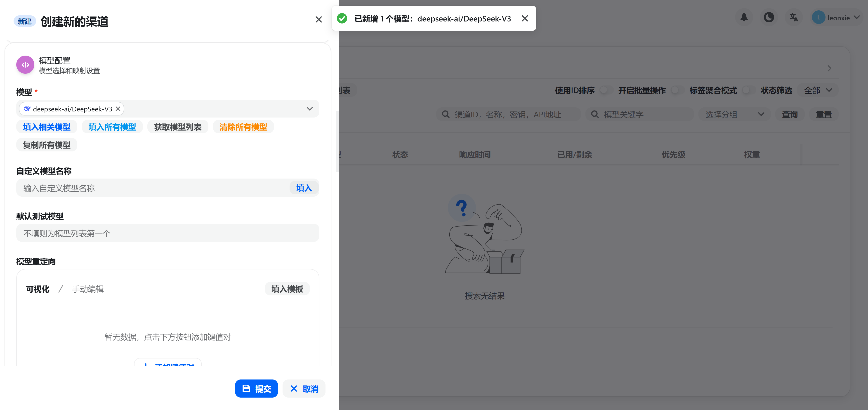
Task: Toggle dark mode moon icon
Action: click(x=769, y=18)
